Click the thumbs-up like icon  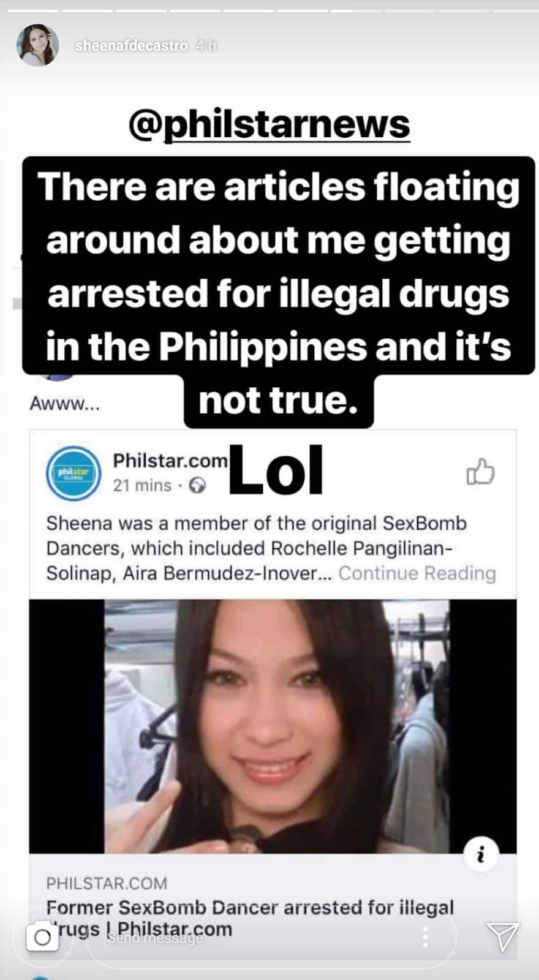coord(480,472)
